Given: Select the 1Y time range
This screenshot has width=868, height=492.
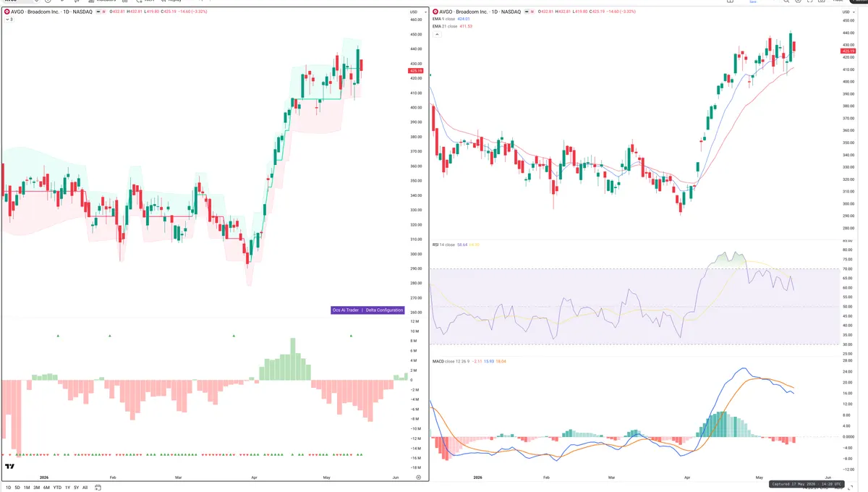Looking at the screenshot, I should [x=68, y=488].
